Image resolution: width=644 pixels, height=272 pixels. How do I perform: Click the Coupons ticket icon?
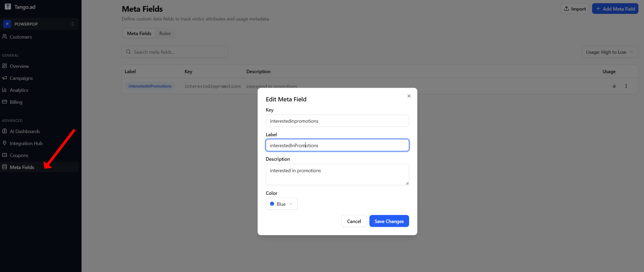[x=5, y=155]
